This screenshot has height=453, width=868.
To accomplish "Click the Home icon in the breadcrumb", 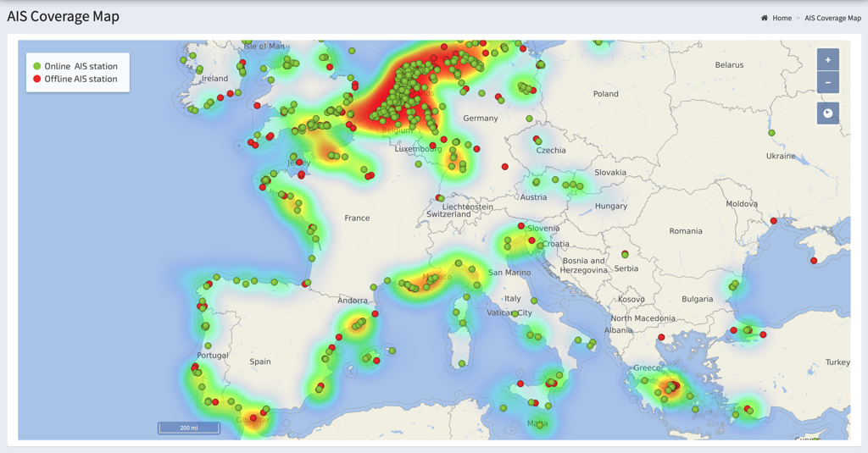I will point(765,18).
